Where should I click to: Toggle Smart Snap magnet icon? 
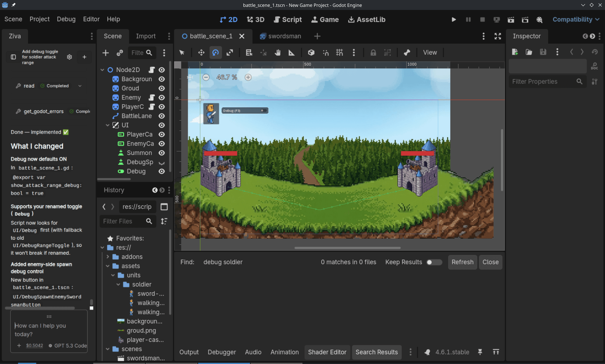tap(326, 52)
